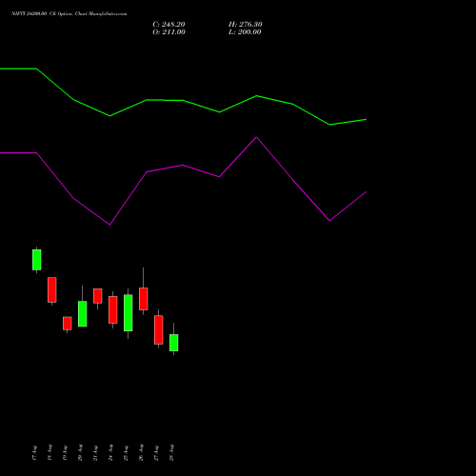Select the red candle for 18 Aug
Screen dimensions: 476x476
point(52,289)
